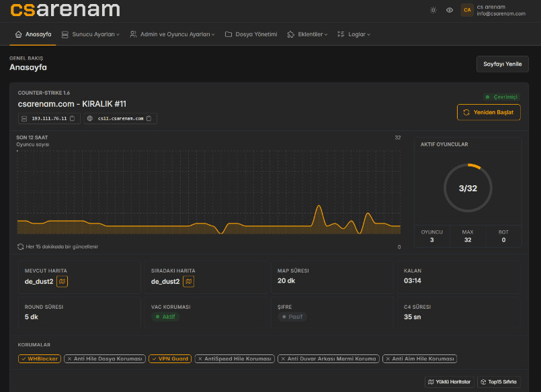Click the Oyuncu 3 count cell
Viewport: 541px width, 392px height.
pyautogui.click(x=432, y=236)
